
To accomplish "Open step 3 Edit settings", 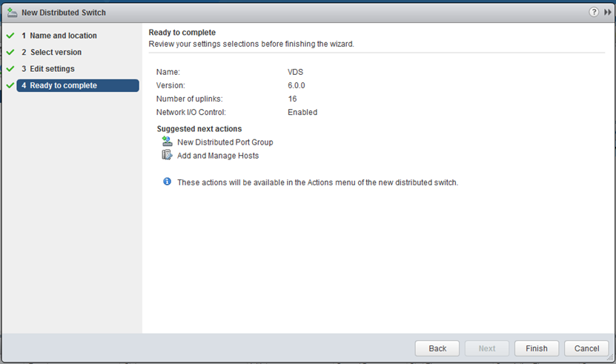I will pyautogui.click(x=48, y=69).
